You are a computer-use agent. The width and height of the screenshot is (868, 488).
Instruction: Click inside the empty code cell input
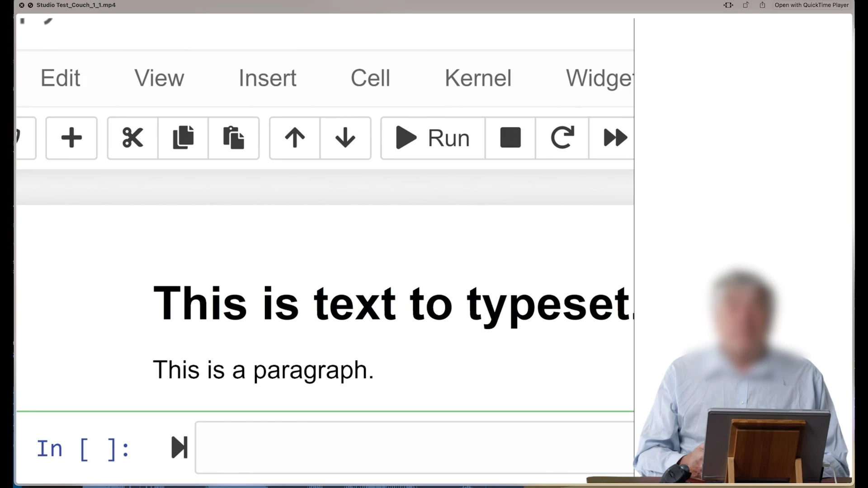[414, 447]
